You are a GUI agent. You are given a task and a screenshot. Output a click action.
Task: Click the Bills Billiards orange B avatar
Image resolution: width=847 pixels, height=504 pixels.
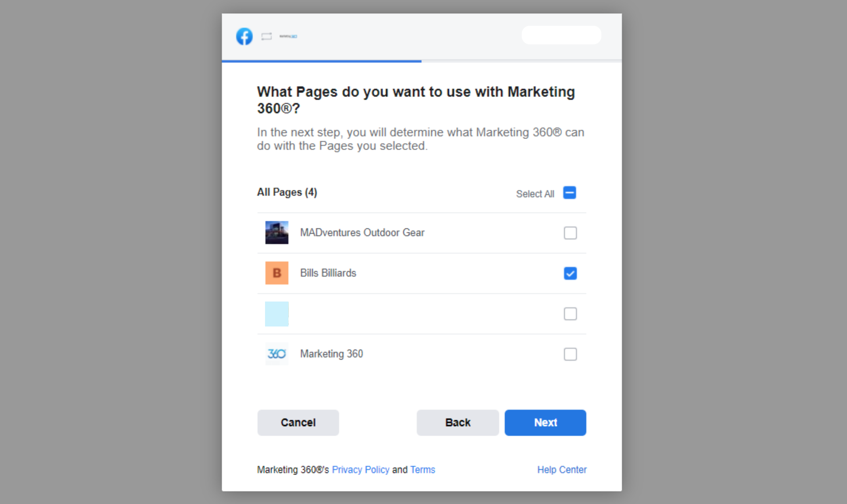pyautogui.click(x=277, y=273)
